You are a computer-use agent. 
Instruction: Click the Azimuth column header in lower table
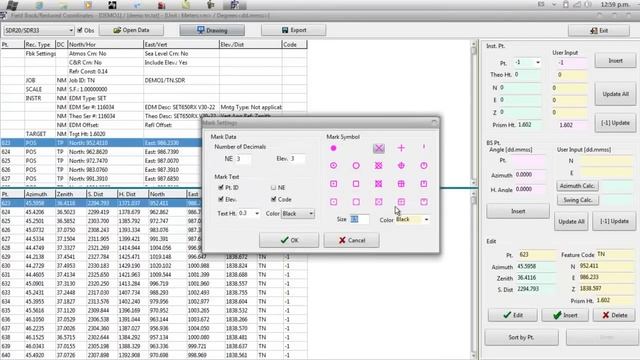39,194
